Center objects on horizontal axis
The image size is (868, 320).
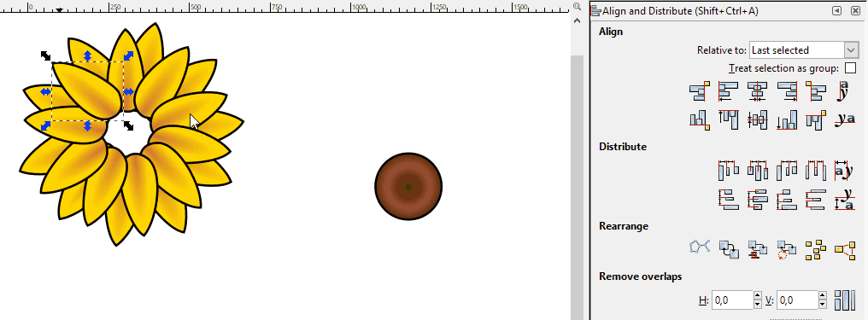[x=757, y=119]
